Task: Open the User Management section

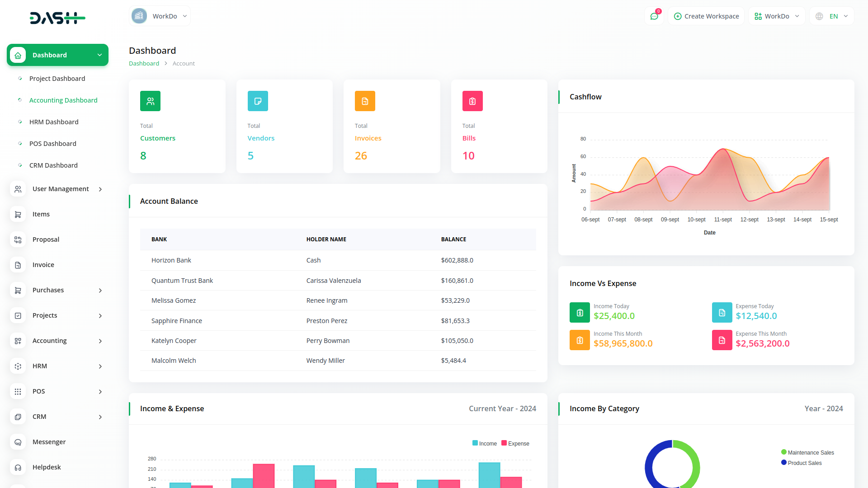Action: pyautogui.click(x=60, y=189)
